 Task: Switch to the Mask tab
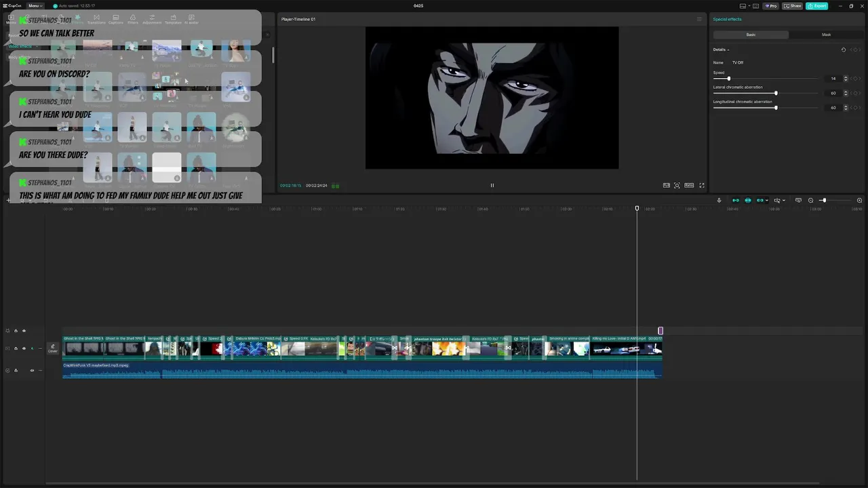826,35
